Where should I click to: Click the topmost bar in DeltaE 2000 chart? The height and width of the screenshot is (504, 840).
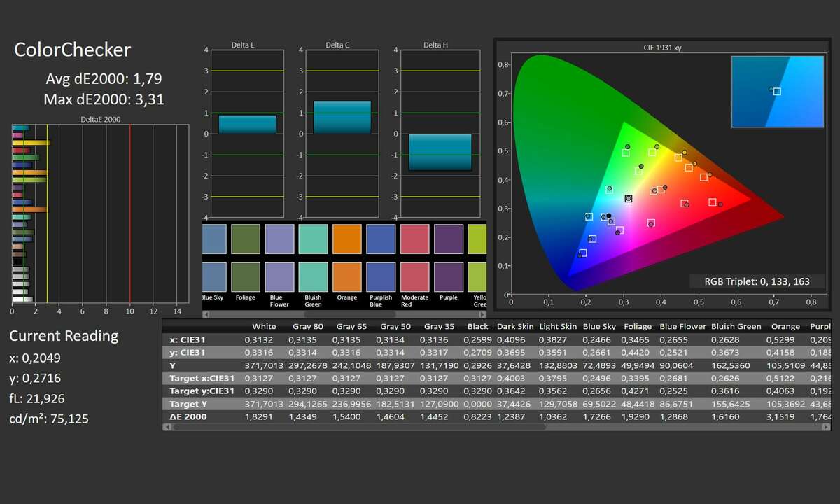coord(20,128)
